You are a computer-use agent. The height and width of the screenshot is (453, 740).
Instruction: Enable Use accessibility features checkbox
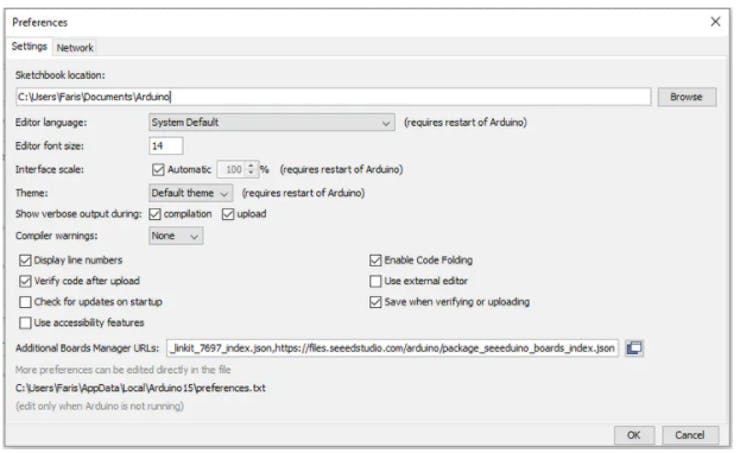[x=25, y=323]
